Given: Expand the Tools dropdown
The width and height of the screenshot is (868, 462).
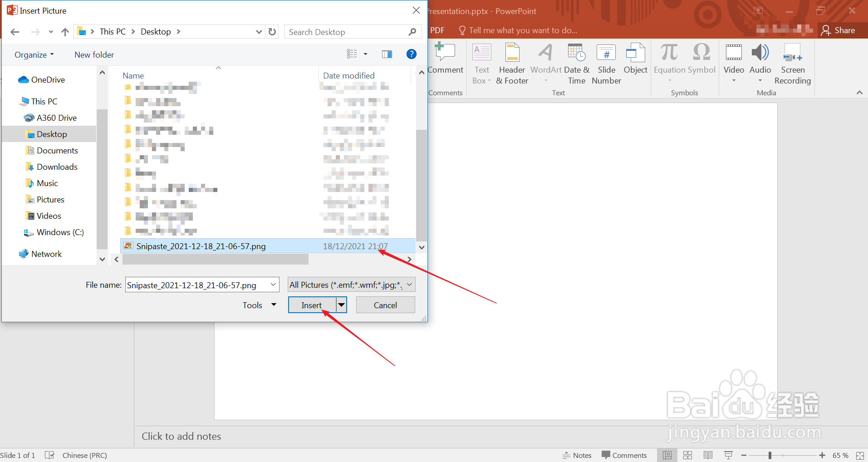Looking at the screenshot, I should 260,305.
